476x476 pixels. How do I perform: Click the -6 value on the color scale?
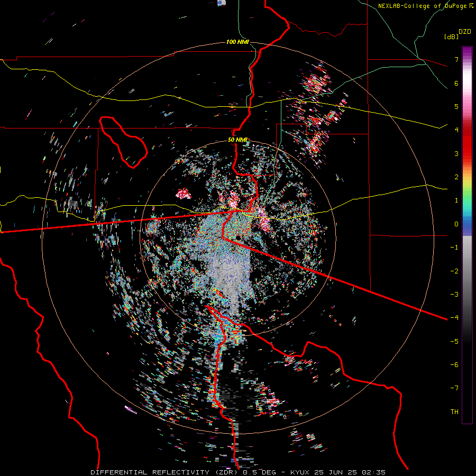pos(454,364)
